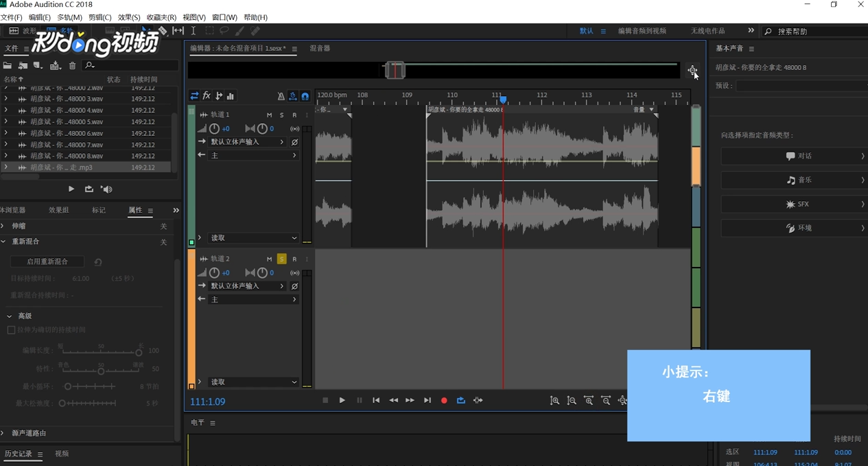Expand the 源声道路由 section
Image resolution: width=868 pixels, height=466 pixels.
pyautogui.click(x=3, y=433)
